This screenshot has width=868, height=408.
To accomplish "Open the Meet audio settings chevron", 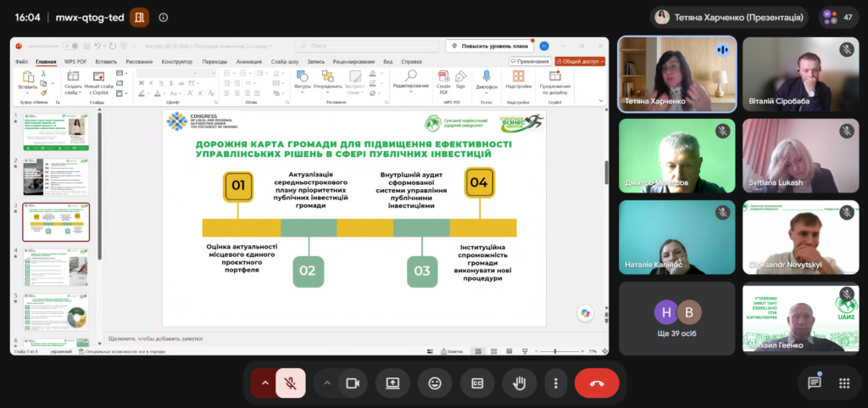I will (x=264, y=383).
